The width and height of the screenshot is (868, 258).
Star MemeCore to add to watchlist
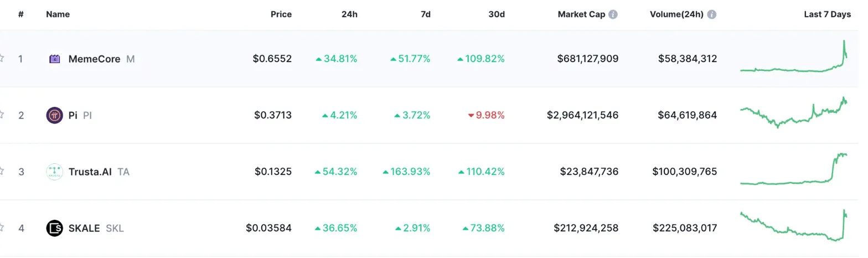[x=2, y=58]
